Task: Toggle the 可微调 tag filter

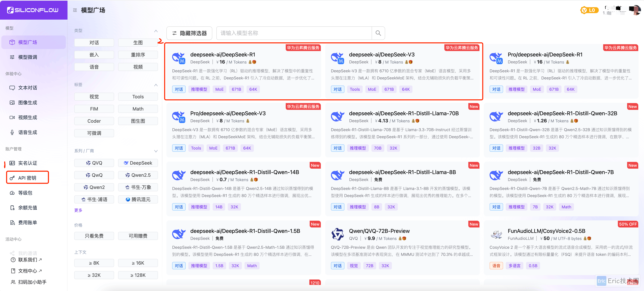Action: (x=94, y=133)
